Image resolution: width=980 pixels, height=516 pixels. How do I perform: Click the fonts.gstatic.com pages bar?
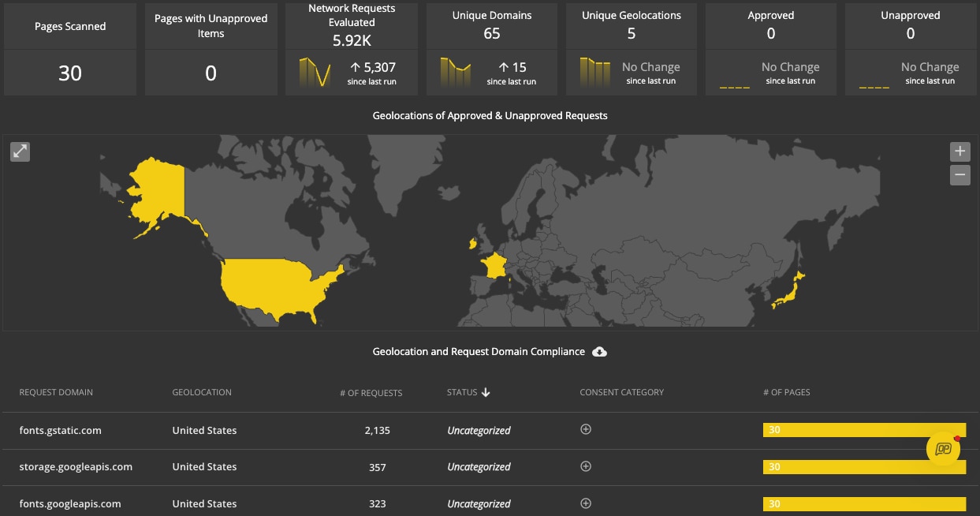[864, 430]
